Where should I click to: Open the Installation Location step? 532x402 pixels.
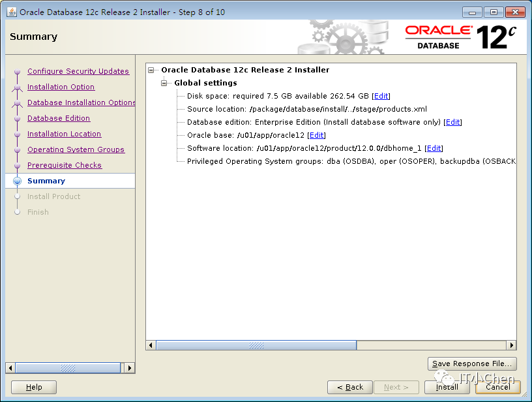click(64, 134)
